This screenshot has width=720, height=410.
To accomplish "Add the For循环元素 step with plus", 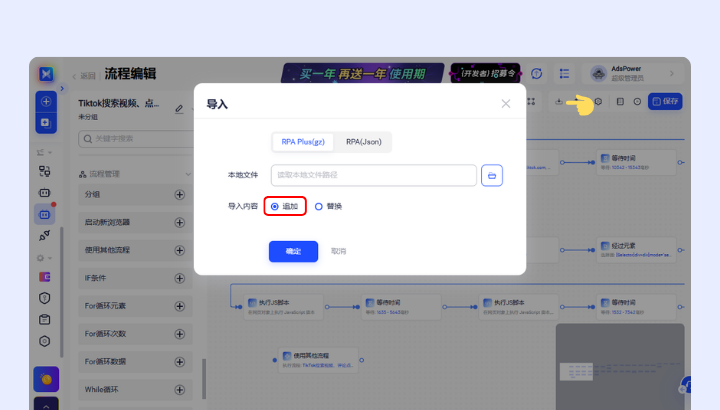I will 180,306.
